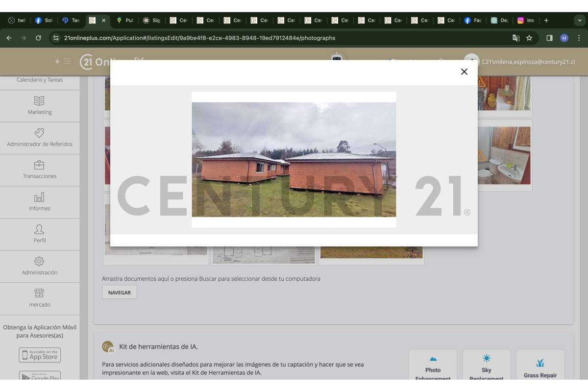
Task: Open the Administración gear icon
Action: tap(39, 261)
